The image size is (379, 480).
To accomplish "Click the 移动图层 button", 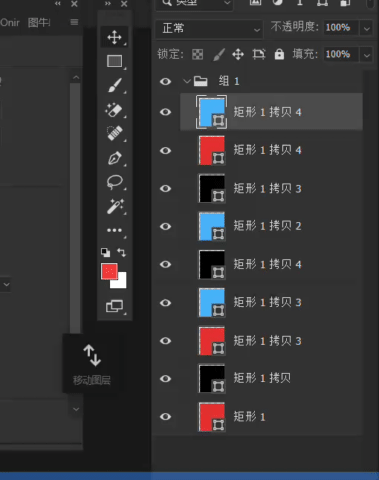I will tap(92, 363).
